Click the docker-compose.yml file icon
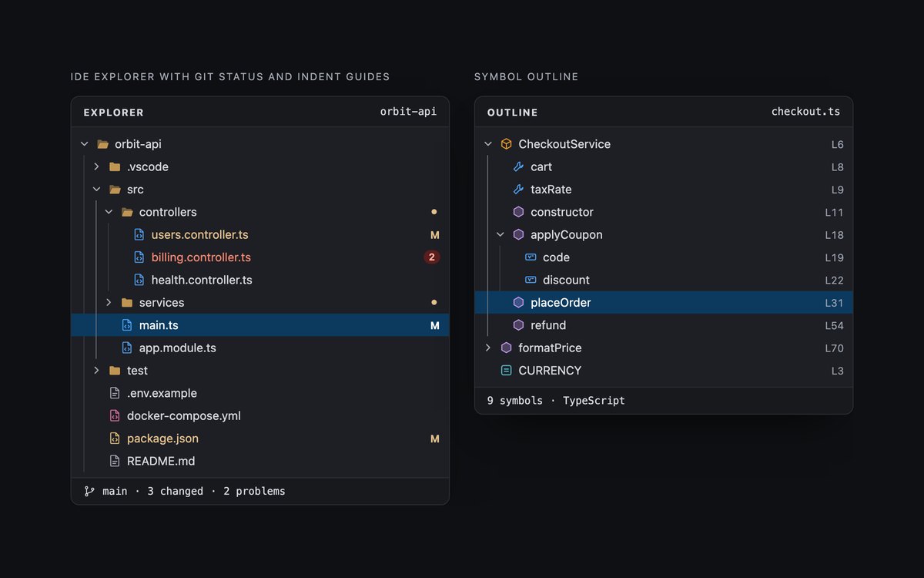Screen dimensions: 924x578 pyautogui.click(x=115, y=416)
